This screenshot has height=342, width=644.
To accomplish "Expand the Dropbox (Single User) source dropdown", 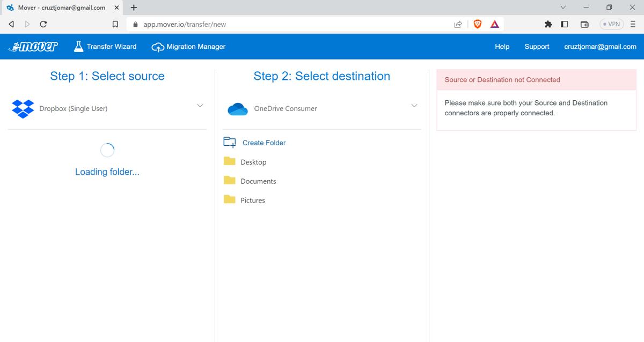I will [200, 106].
